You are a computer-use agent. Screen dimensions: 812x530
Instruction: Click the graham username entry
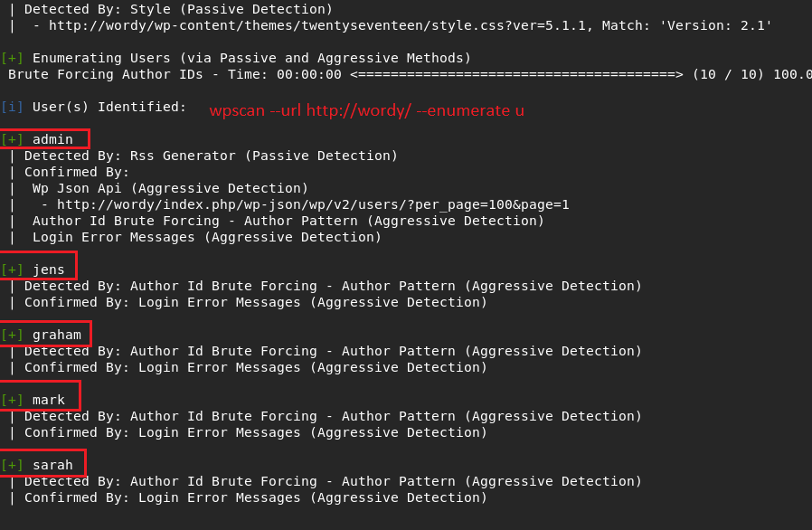(x=56, y=335)
